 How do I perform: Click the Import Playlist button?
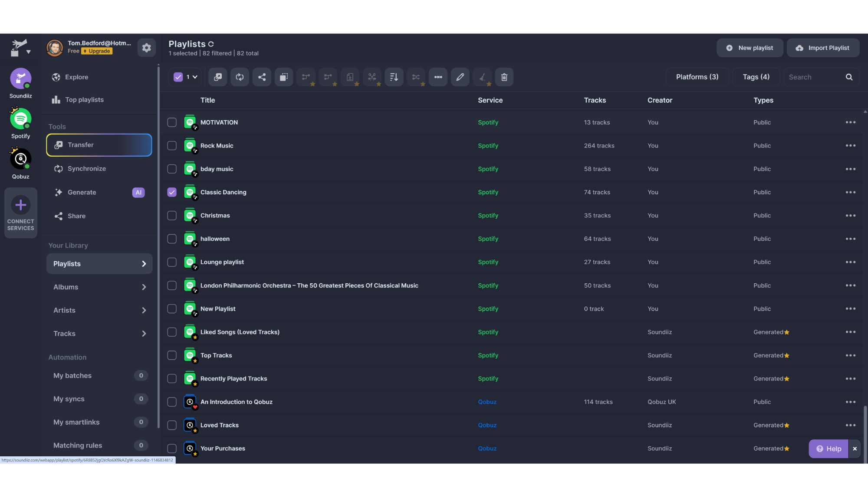823,48
